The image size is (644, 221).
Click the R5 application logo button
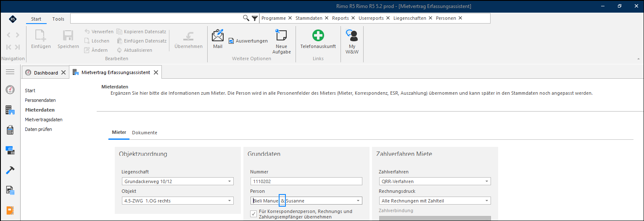coord(12,19)
